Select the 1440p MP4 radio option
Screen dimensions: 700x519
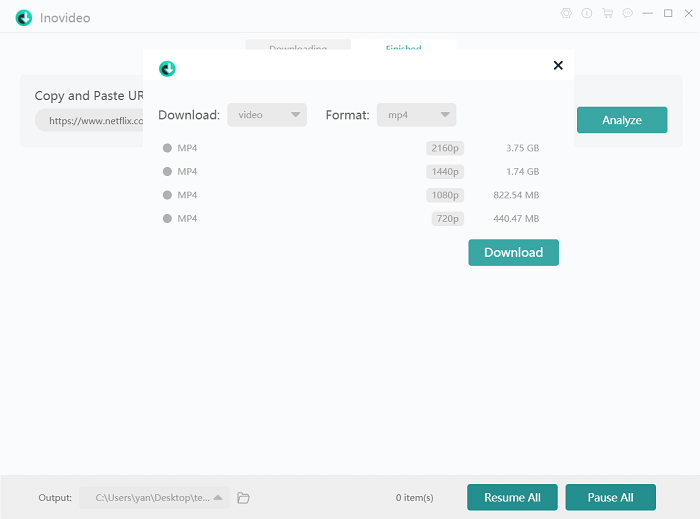pos(168,171)
